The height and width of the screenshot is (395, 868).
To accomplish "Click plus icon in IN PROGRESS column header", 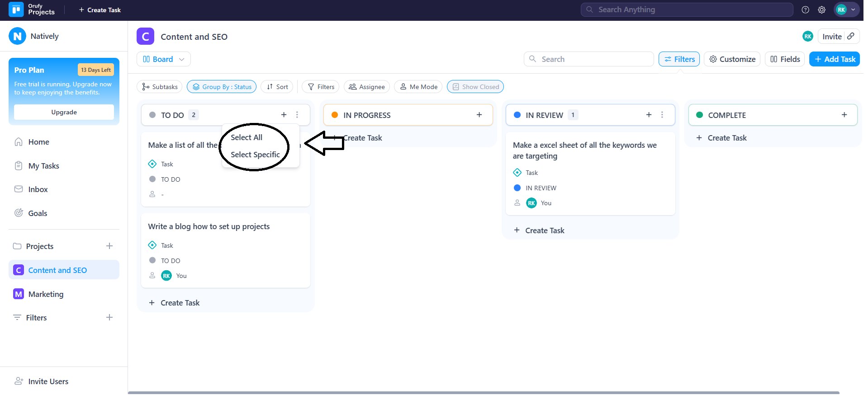I will coord(479,115).
